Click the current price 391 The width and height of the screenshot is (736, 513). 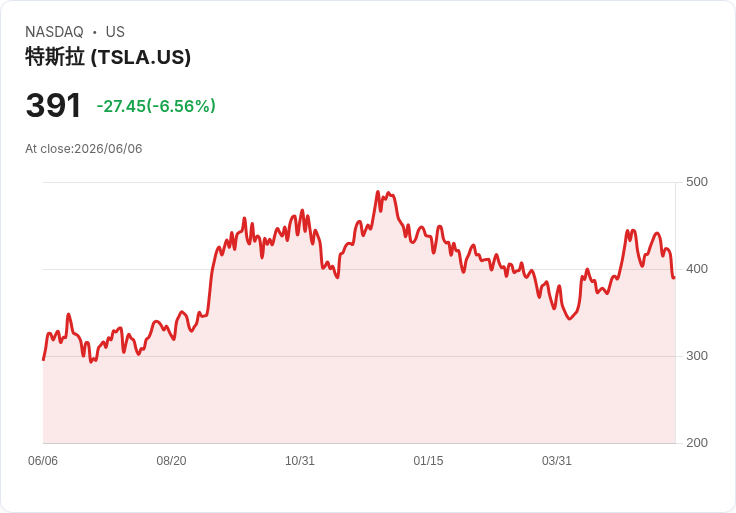pos(54,105)
